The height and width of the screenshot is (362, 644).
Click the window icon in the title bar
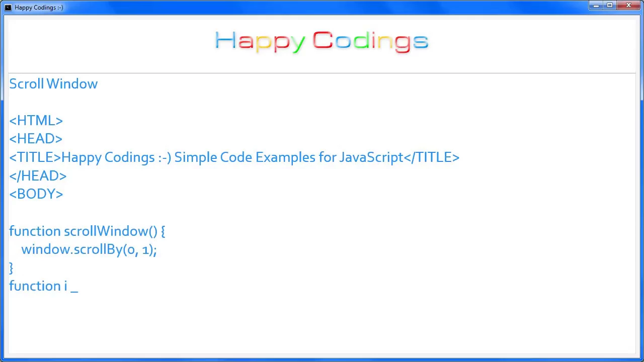[x=8, y=7]
